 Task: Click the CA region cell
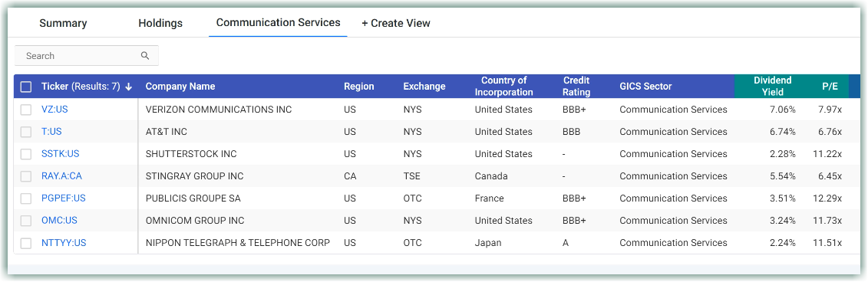(350, 175)
